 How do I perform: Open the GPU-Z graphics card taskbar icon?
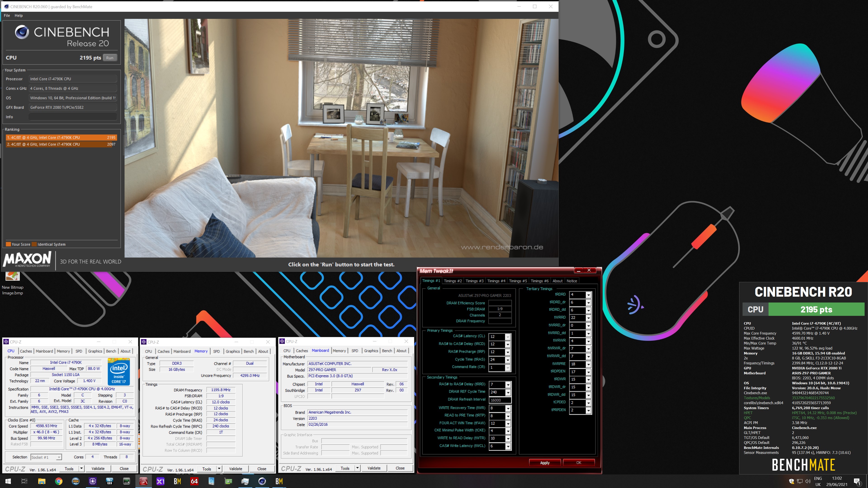(229, 481)
